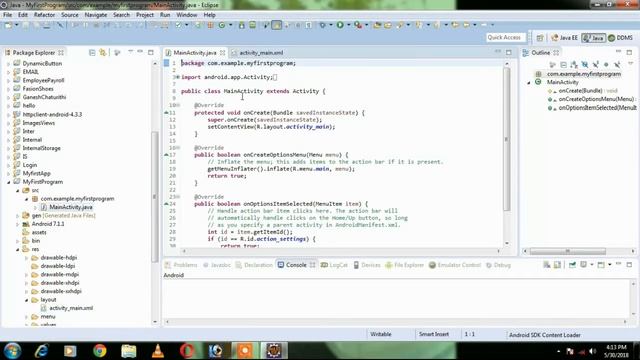Click Open Console icon in Console toolbar
This screenshot has height=360, width=640.
pos(601,265)
